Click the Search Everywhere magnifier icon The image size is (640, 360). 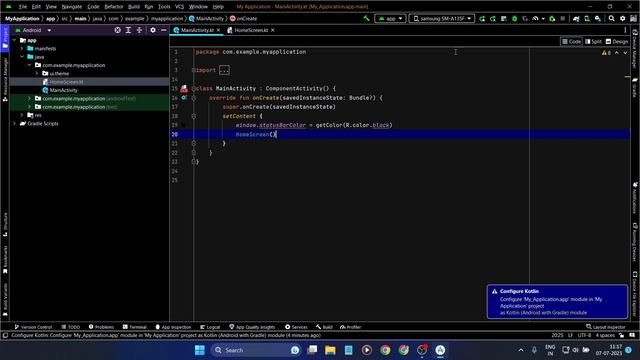pyautogui.click(x=611, y=18)
